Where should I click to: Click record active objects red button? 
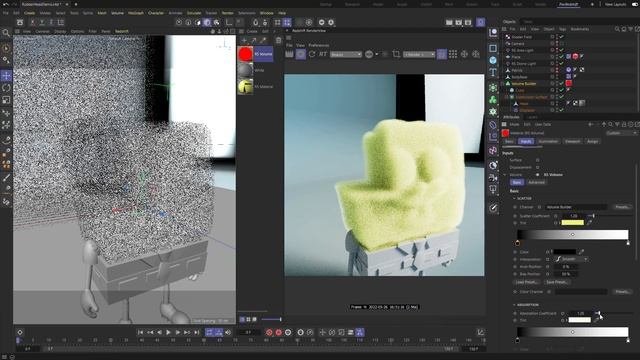(x=269, y=332)
